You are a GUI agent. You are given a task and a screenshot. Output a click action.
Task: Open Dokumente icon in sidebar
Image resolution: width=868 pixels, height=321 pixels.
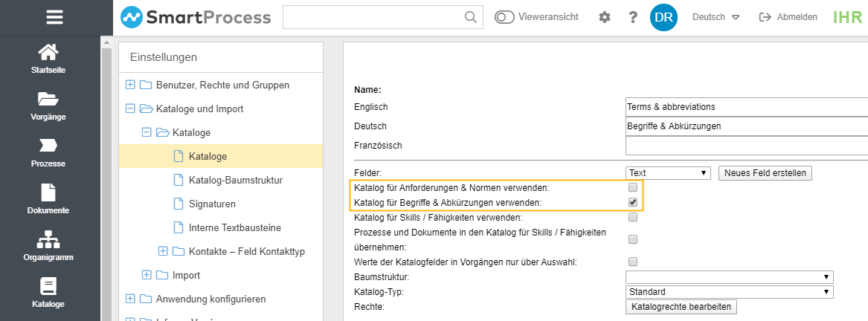pyautogui.click(x=48, y=192)
